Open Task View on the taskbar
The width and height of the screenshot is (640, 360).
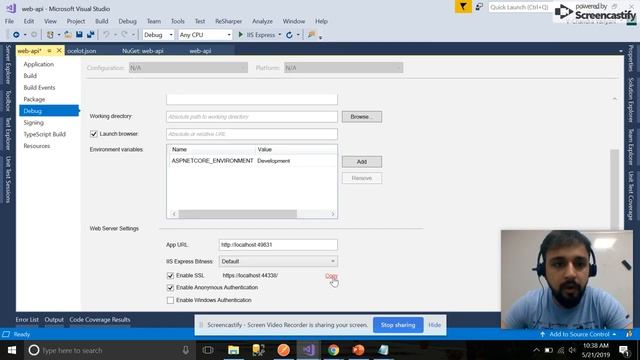pos(208,350)
